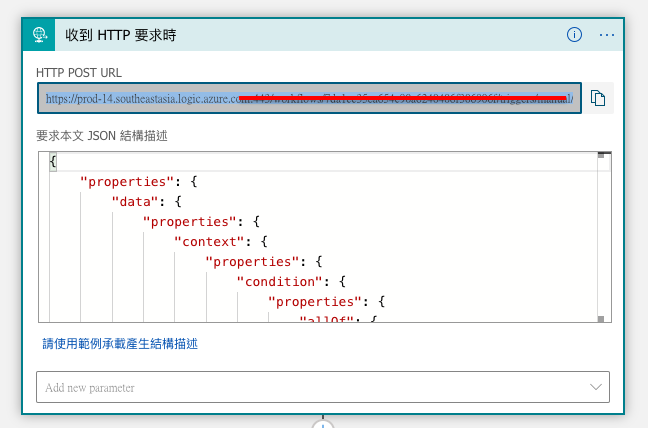Viewport: 648px width, 428px height.
Task: Click the 要求本文 JSON 結構描述 label
Action: pos(102,136)
